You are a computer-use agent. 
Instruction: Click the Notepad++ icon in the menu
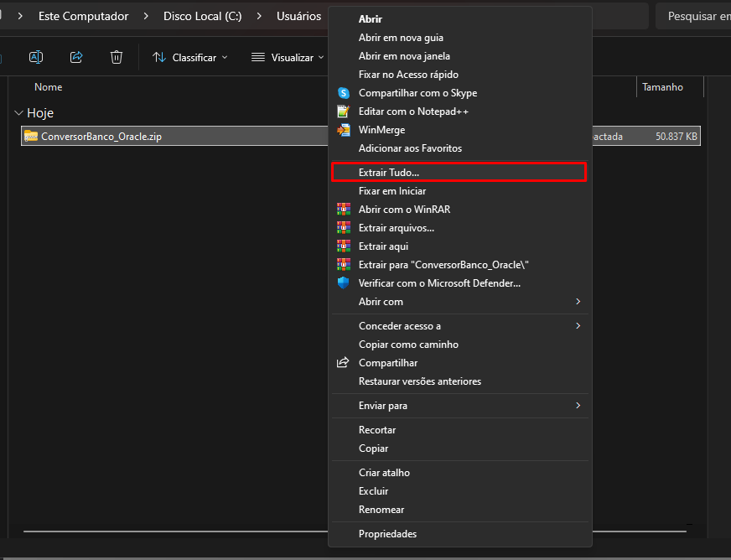[343, 111]
